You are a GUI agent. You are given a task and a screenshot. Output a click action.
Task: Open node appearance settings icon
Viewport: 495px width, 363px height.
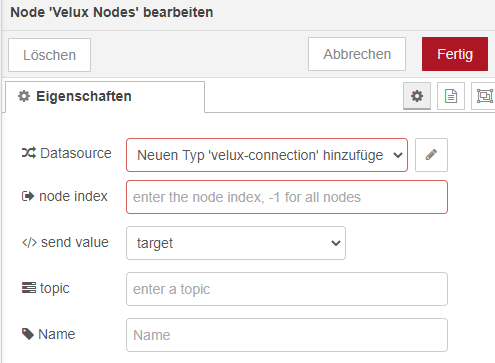(x=484, y=96)
